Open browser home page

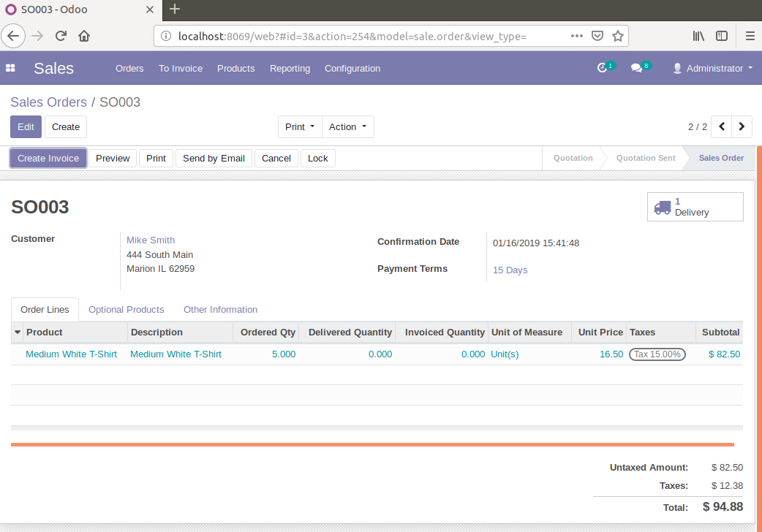pos(84,36)
